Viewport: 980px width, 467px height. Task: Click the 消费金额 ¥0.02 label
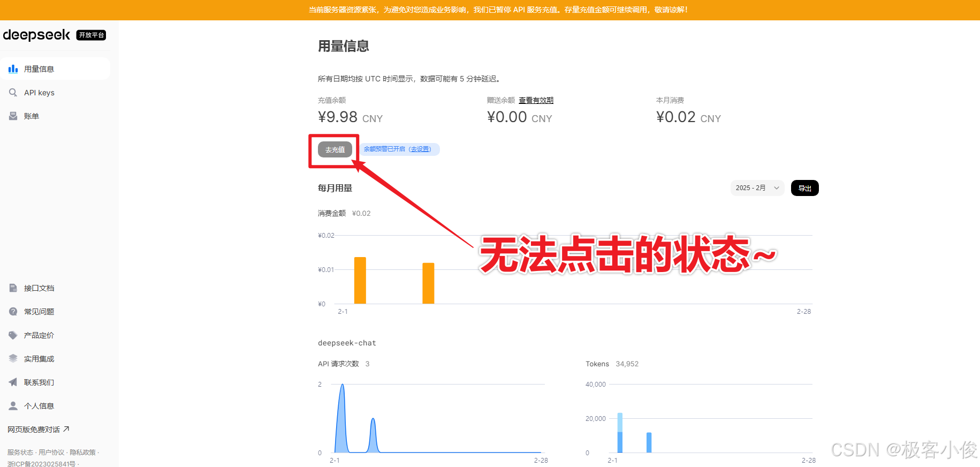(x=344, y=213)
